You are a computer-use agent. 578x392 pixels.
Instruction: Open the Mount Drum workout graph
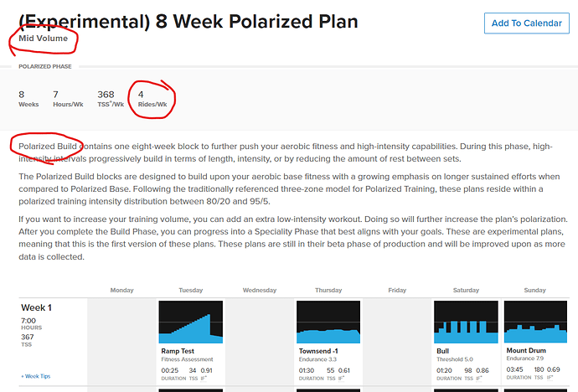(535, 322)
